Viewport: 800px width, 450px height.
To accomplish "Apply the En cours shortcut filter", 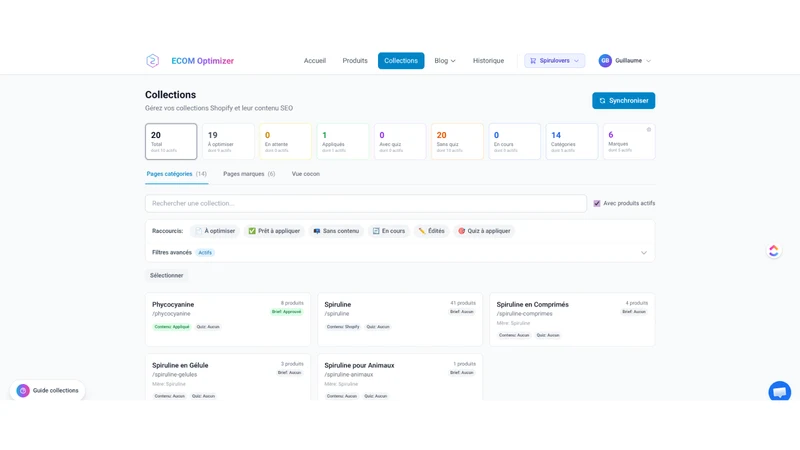I will (389, 231).
